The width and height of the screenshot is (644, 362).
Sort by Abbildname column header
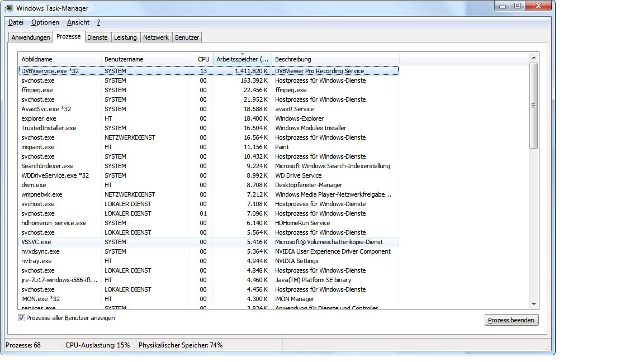pyautogui.click(x=60, y=59)
